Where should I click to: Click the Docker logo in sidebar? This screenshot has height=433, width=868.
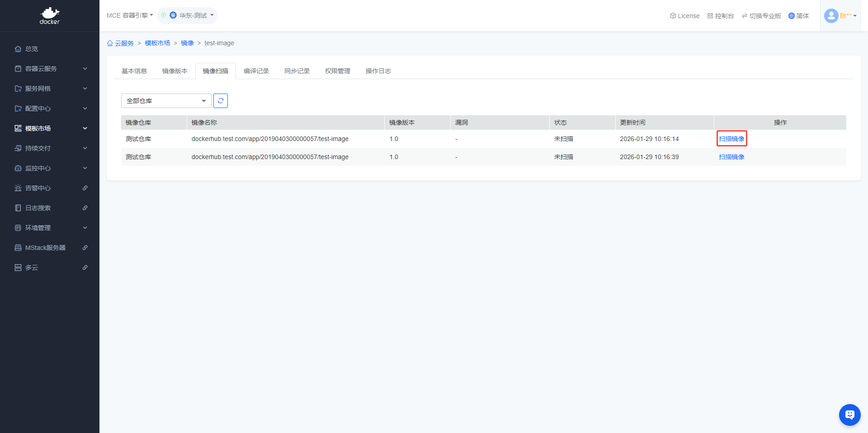coord(50,16)
